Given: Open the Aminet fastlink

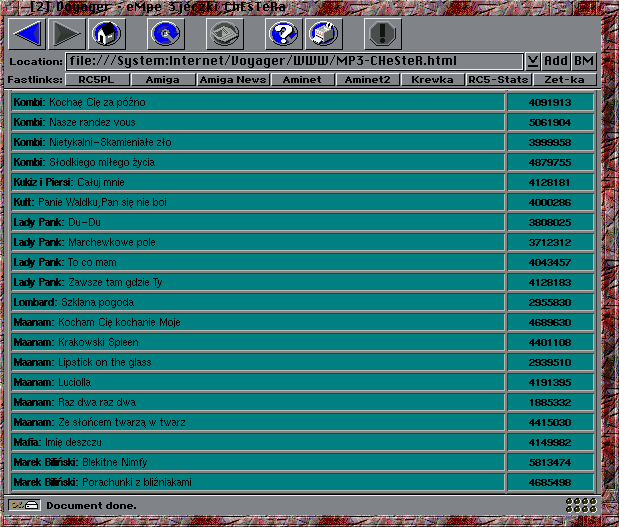Looking at the screenshot, I should [302, 80].
